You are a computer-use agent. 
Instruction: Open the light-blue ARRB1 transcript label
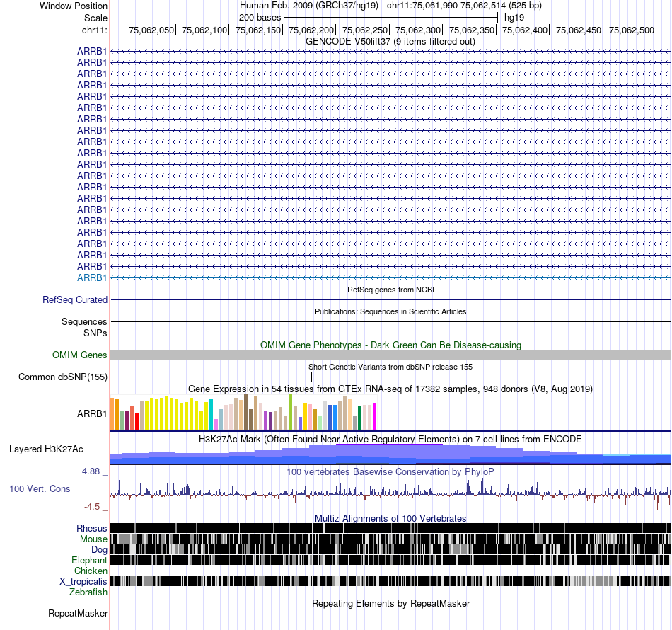coord(92,278)
